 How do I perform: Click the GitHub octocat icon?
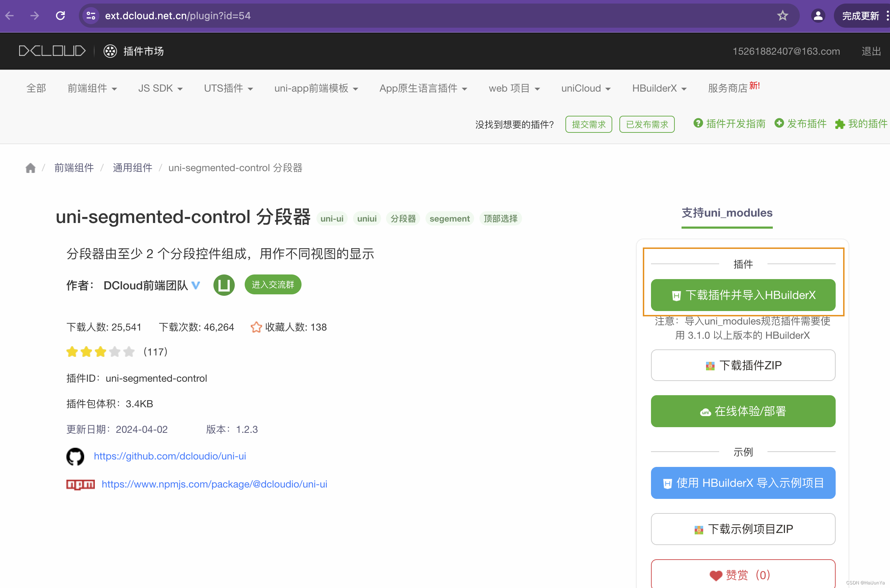pos(75,456)
